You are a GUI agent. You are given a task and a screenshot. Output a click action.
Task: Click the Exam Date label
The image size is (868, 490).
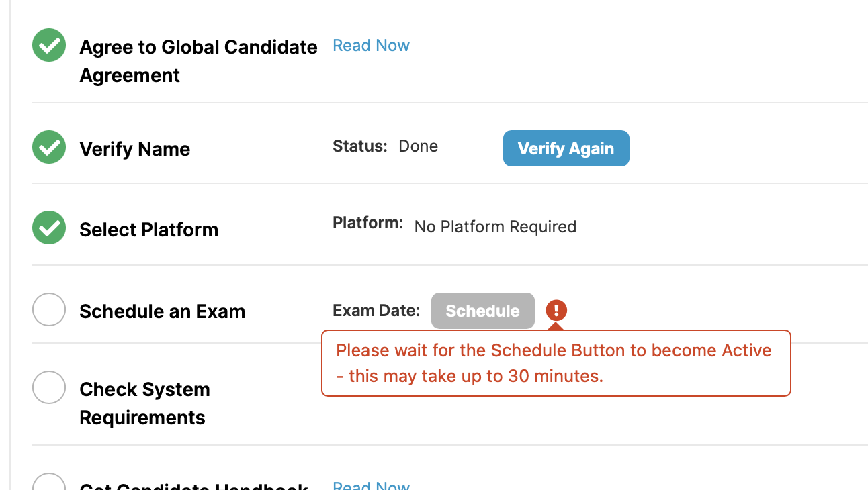point(376,311)
